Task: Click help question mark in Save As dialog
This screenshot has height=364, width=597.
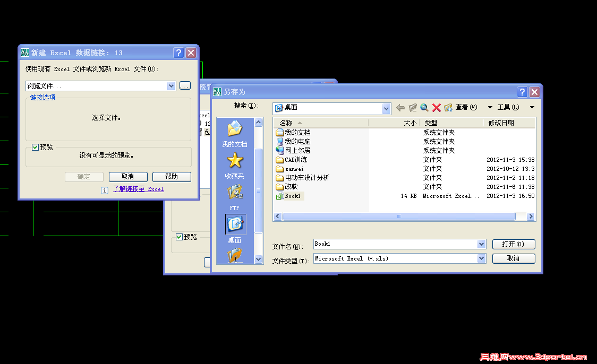Action: tap(522, 92)
